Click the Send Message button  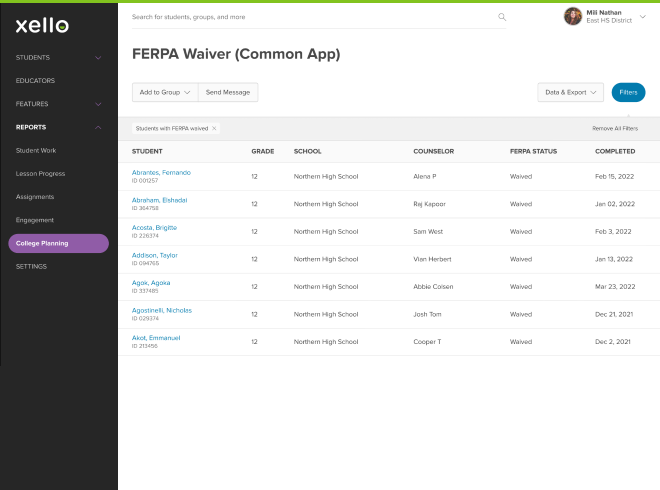point(228,92)
